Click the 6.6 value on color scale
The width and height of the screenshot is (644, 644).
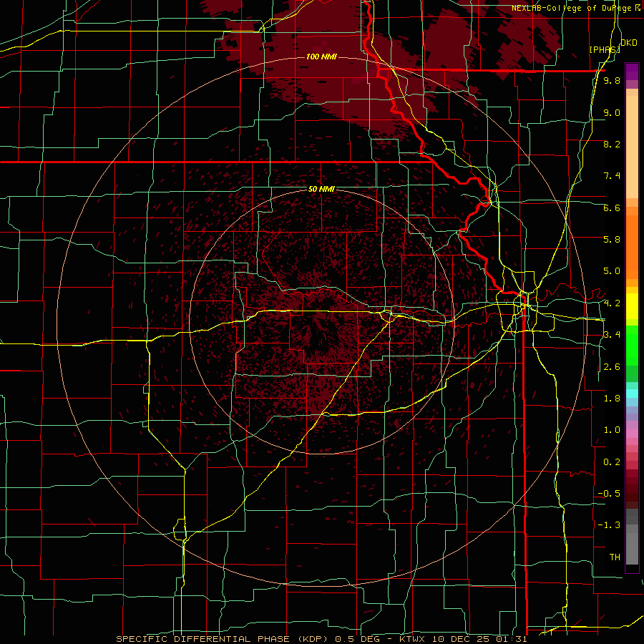[x=612, y=208]
